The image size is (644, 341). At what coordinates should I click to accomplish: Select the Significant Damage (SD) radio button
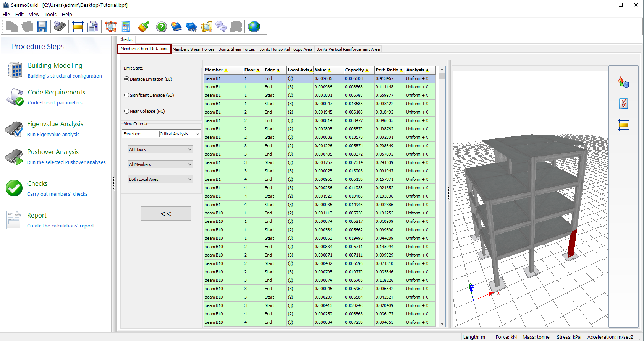click(127, 95)
